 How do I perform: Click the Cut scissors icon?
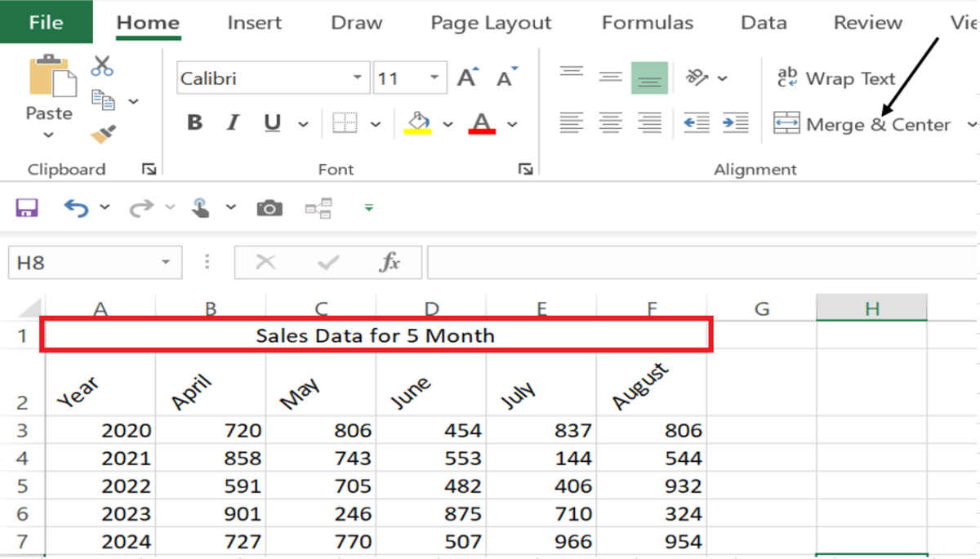pos(102,65)
